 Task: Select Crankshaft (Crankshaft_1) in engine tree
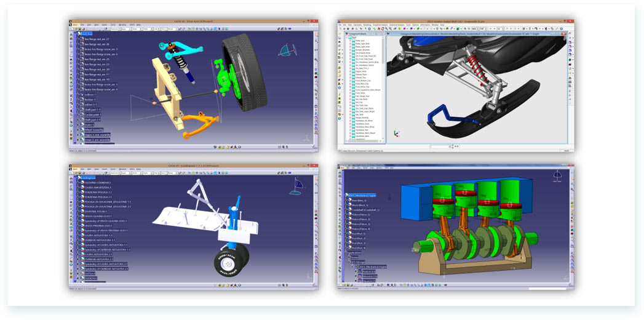point(365,210)
